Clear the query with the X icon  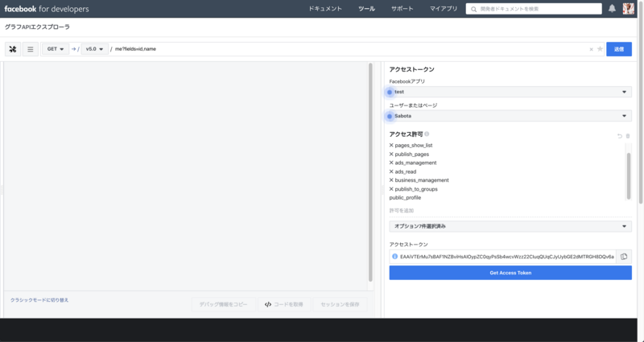tap(592, 49)
